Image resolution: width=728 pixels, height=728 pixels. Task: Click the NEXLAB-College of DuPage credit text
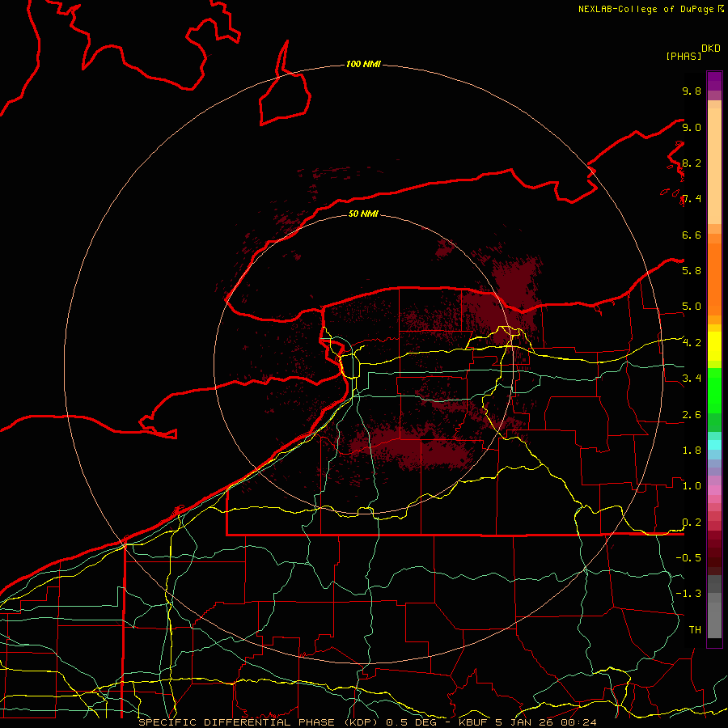(x=650, y=9)
